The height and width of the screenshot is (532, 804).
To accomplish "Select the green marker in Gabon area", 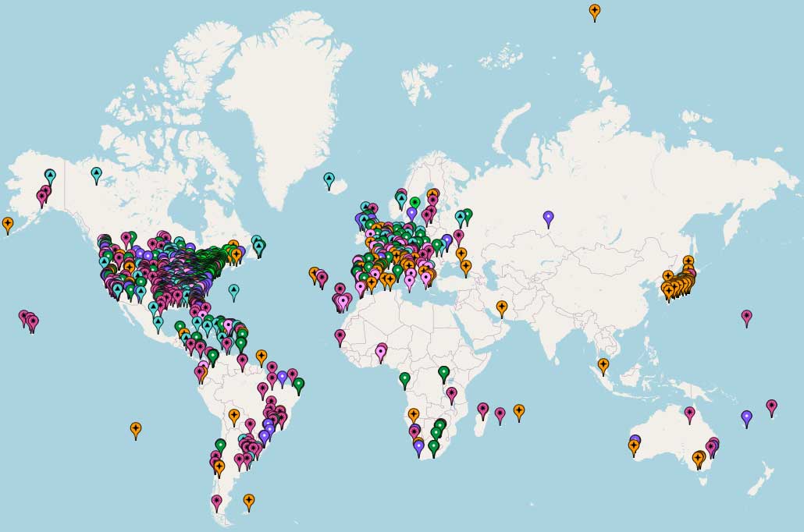I will coord(404,379).
